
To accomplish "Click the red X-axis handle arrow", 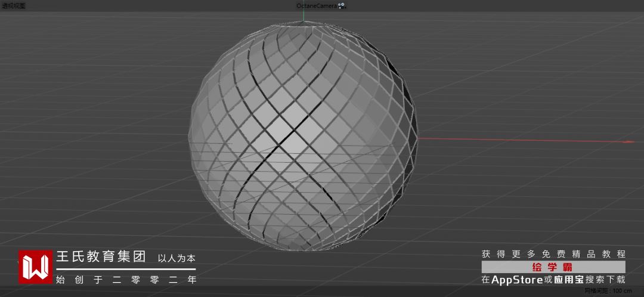I will click(629, 142).
